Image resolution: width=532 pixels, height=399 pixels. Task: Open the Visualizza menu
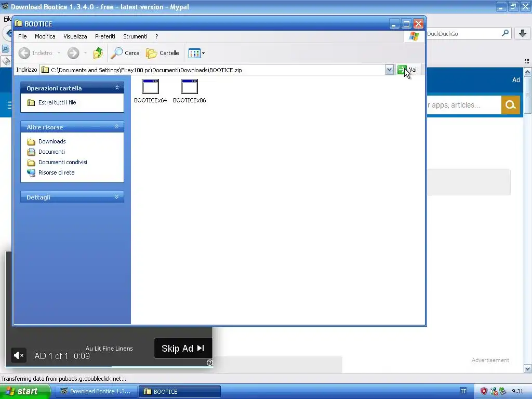(x=75, y=36)
